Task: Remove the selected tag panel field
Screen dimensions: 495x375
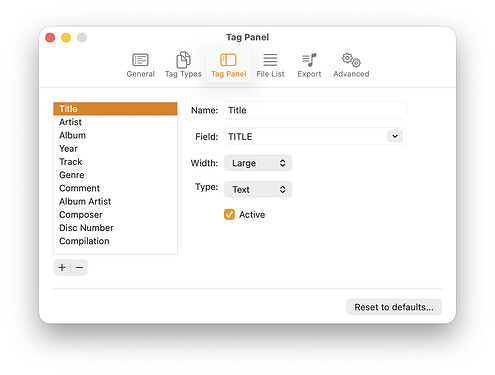Action: pyautogui.click(x=79, y=267)
